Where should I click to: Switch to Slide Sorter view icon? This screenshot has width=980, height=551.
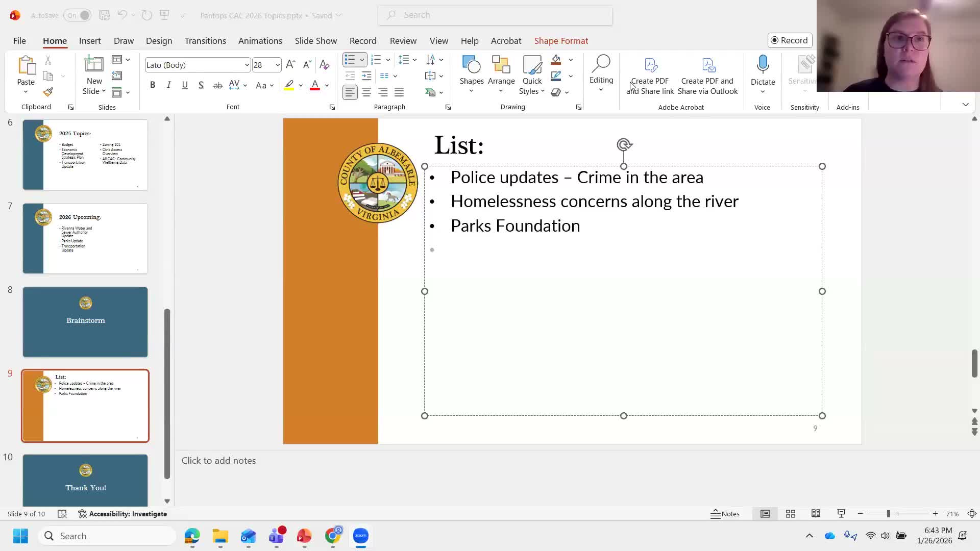pyautogui.click(x=790, y=514)
